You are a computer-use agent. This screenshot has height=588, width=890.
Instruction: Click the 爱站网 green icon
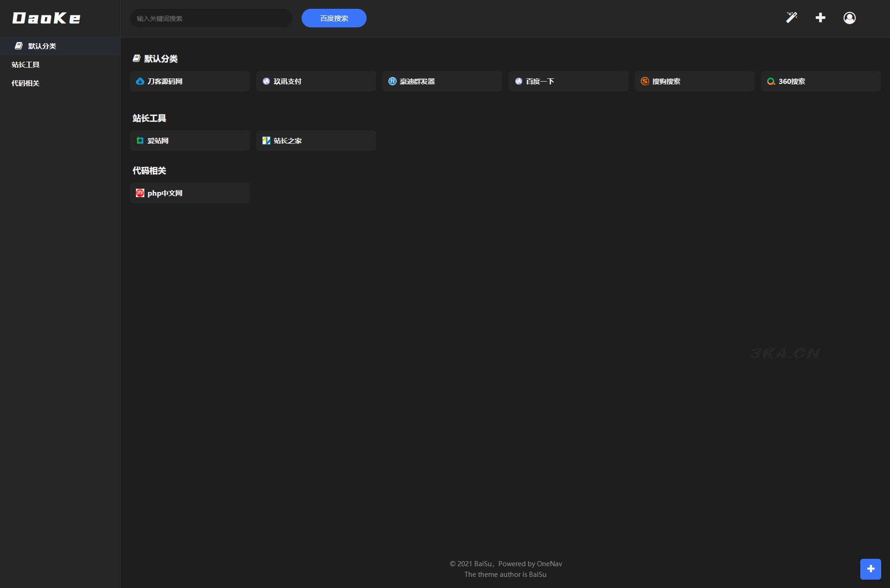[140, 141]
